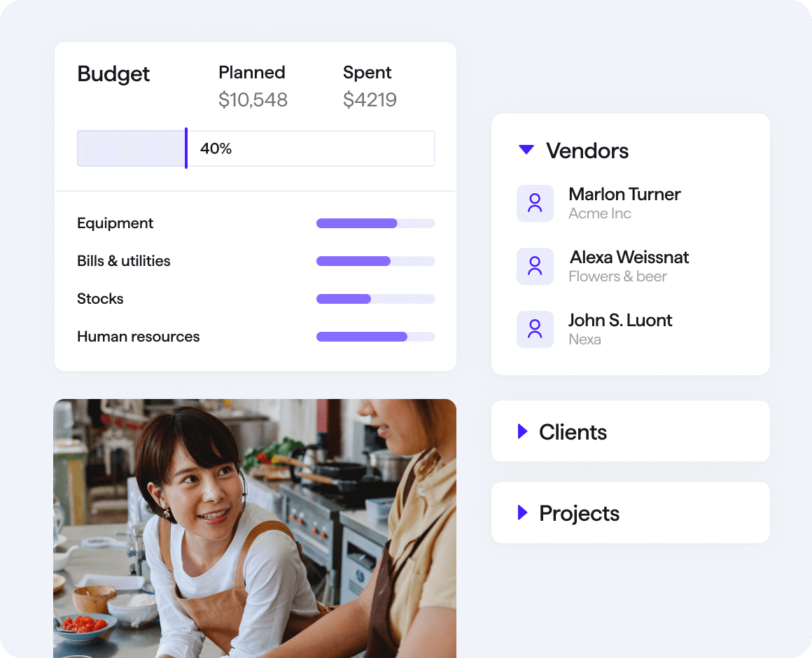The width and height of the screenshot is (812, 658).
Task: Click the Spent amount $4219
Action: point(370,99)
